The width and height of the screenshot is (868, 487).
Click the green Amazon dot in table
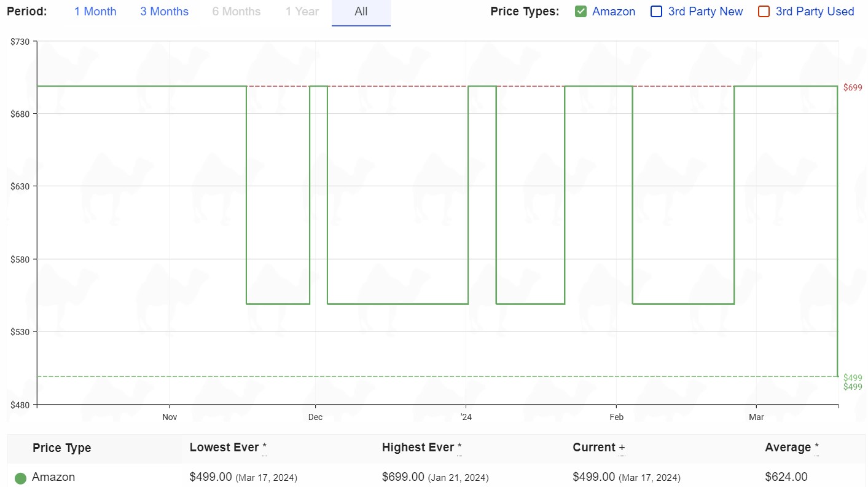pos(20,478)
